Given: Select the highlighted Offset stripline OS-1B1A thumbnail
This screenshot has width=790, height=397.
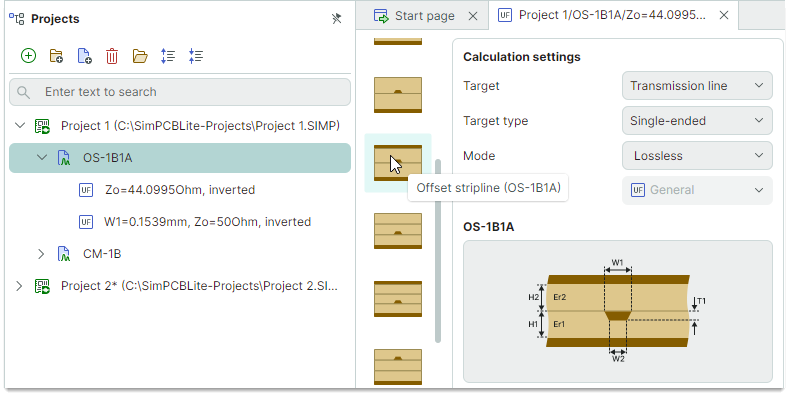Looking at the screenshot, I should pos(398,163).
